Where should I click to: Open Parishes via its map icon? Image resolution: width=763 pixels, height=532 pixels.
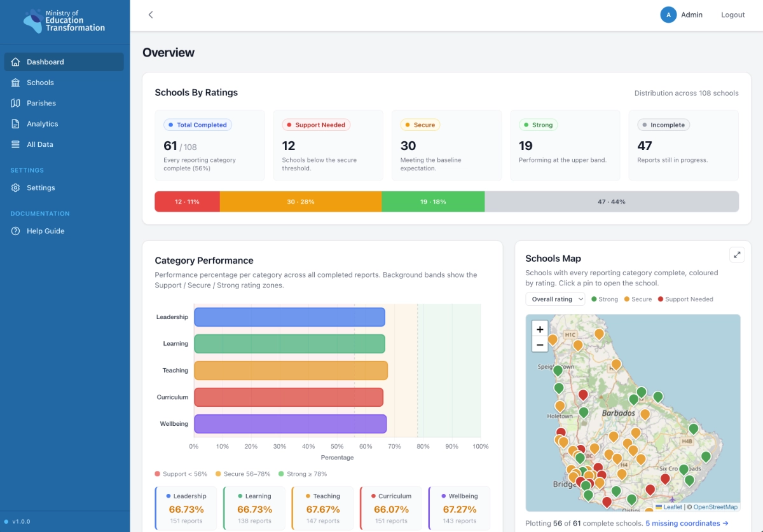click(15, 103)
